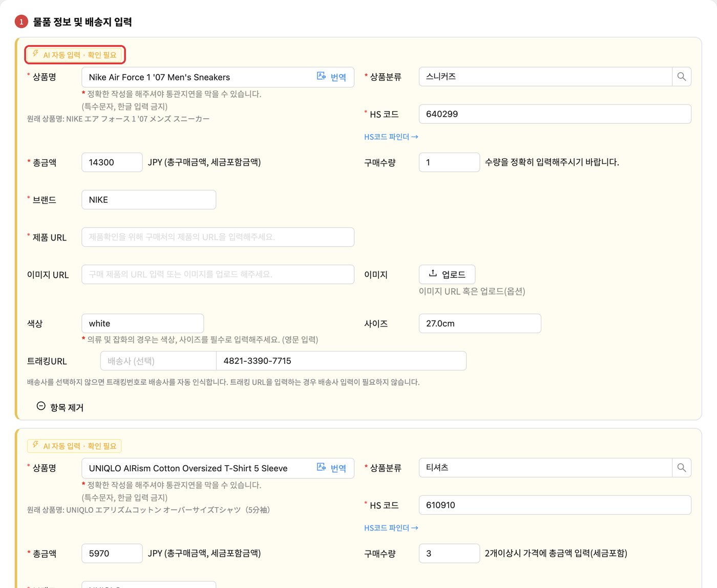Screen dimensions: 717x588
Task: Click the AI 자동 입력 badge on UNIQLO item
Action: click(x=74, y=446)
